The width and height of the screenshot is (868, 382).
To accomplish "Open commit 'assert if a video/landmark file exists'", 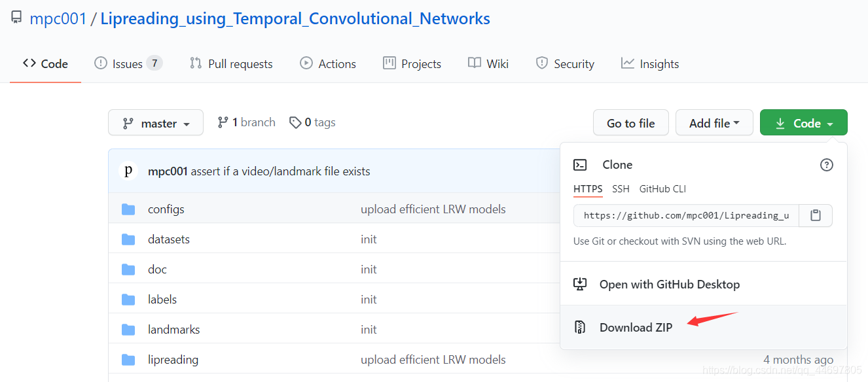I will click(x=281, y=171).
